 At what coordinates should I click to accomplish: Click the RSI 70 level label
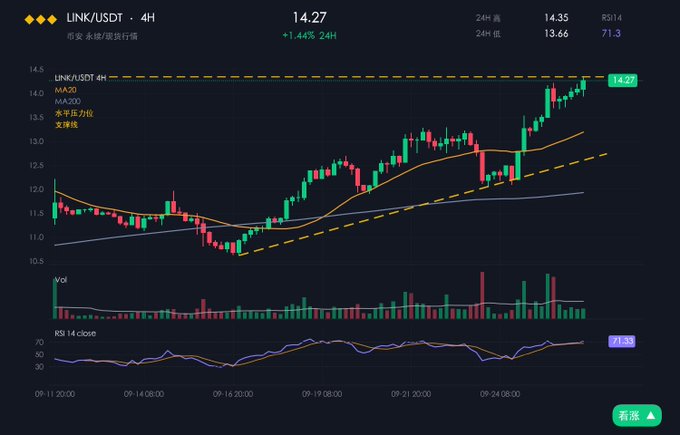[x=39, y=342]
